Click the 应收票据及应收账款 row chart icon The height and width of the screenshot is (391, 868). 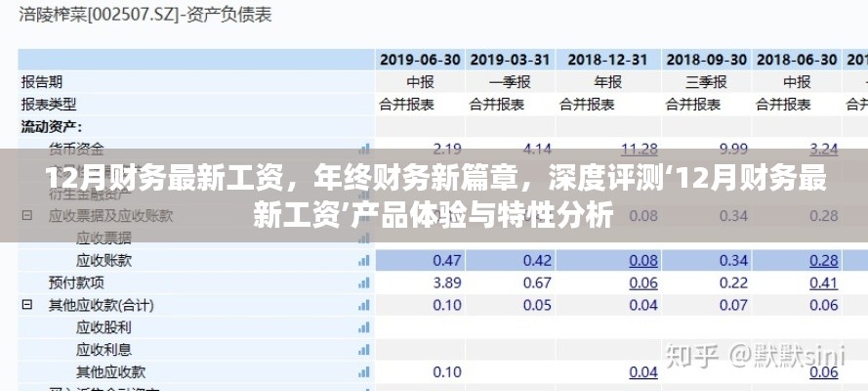point(364,215)
